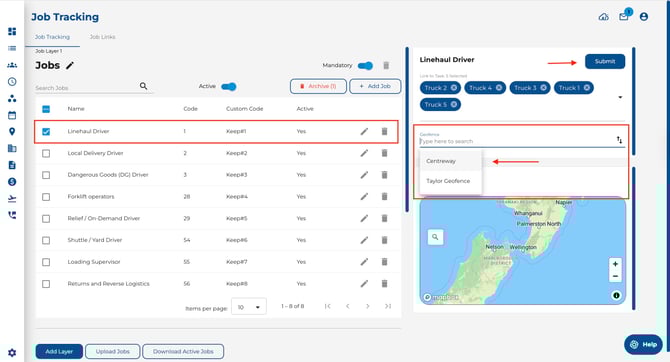Viewport: 670px width, 362px height.
Task: Click the Add Job button
Action: (x=375, y=86)
